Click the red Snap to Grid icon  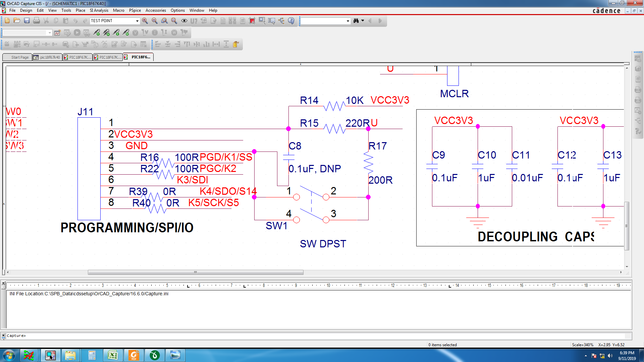(x=252, y=21)
